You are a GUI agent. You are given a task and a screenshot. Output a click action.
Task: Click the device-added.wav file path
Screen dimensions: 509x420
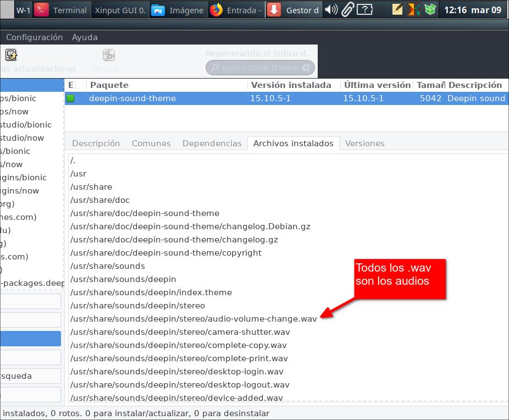176,397
